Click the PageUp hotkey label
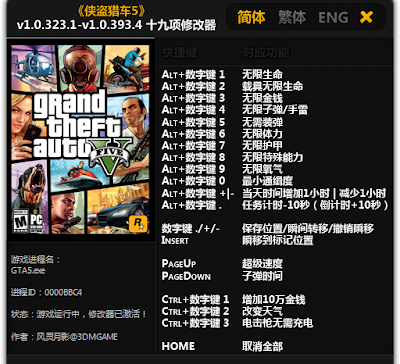400x364 pixels. click(179, 264)
